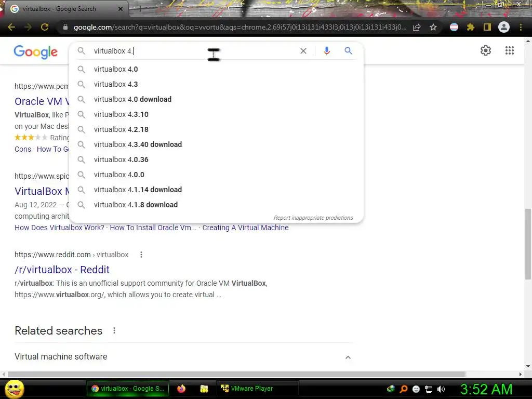Focus Chrome virtualbox taskbar button

pos(127,389)
